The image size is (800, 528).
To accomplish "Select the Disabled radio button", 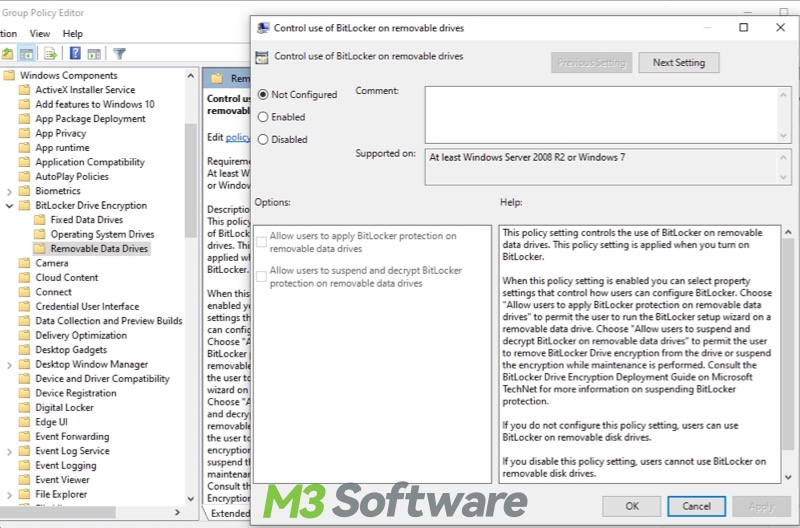I will pos(263,139).
